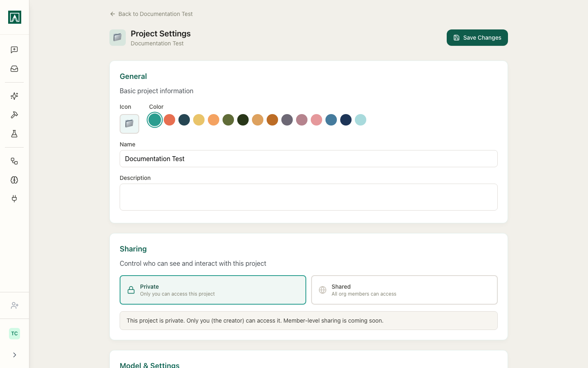Image resolution: width=588 pixels, height=368 pixels.
Task: Open the project icon picker
Action: [129, 123]
